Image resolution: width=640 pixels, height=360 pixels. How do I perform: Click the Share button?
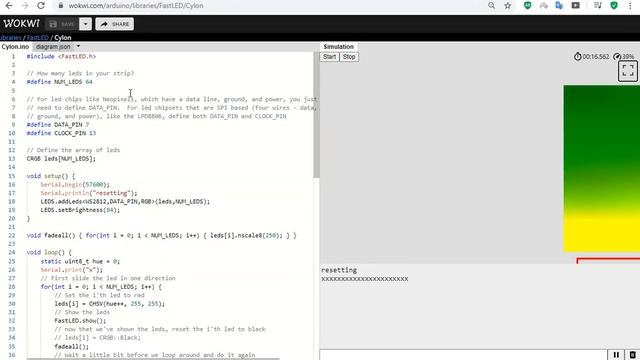click(115, 24)
